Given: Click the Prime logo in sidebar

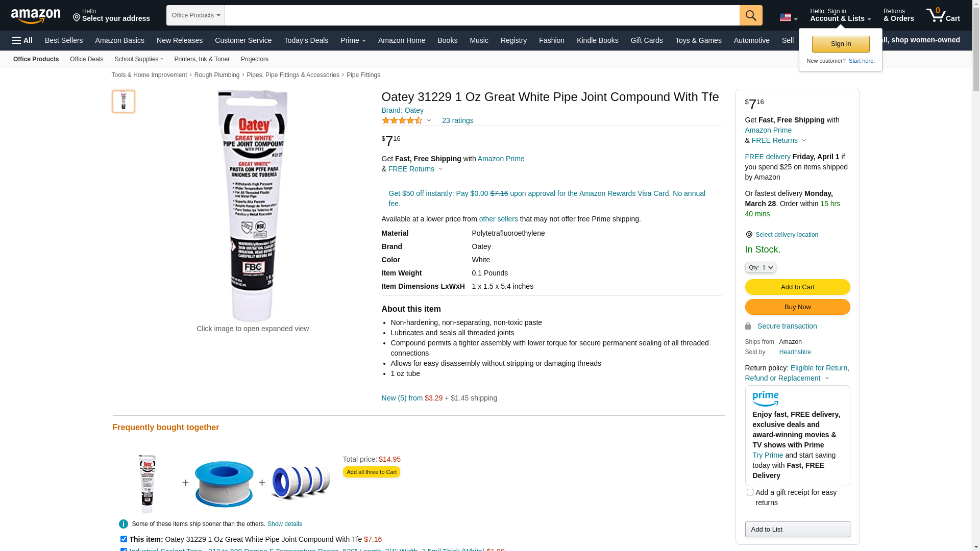Looking at the screenshot, I should click(766, 398).
